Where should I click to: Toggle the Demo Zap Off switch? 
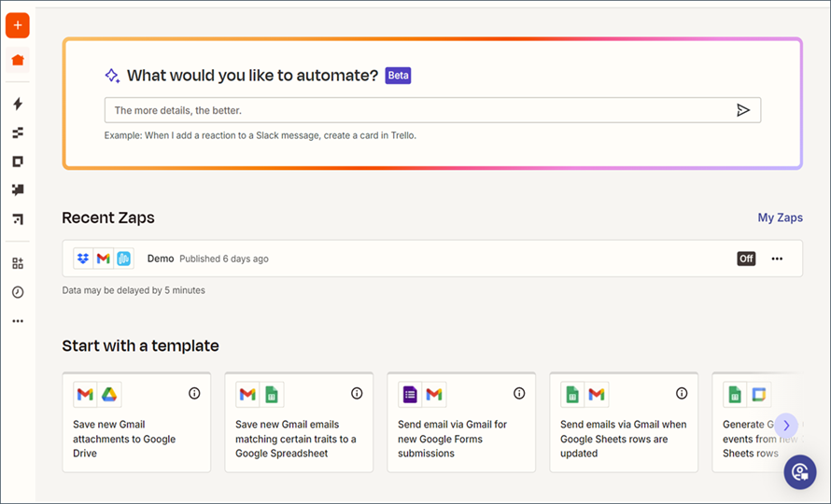[x=746, y=259]
